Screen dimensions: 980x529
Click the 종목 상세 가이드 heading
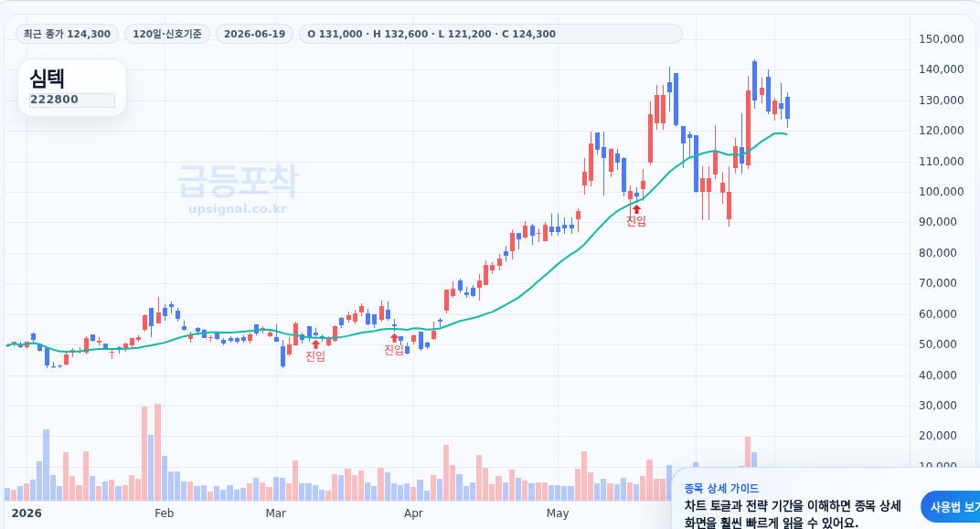click(721, 489)
